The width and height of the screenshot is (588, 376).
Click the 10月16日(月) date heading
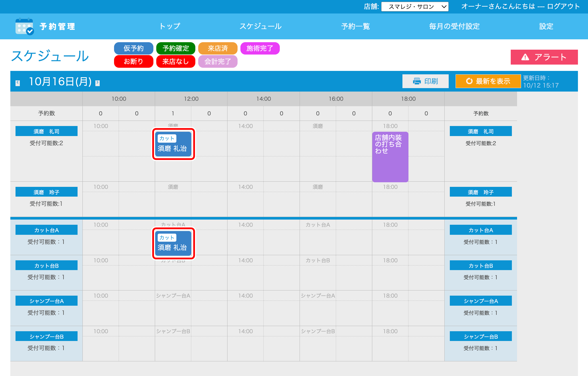[x=60, y=82]
